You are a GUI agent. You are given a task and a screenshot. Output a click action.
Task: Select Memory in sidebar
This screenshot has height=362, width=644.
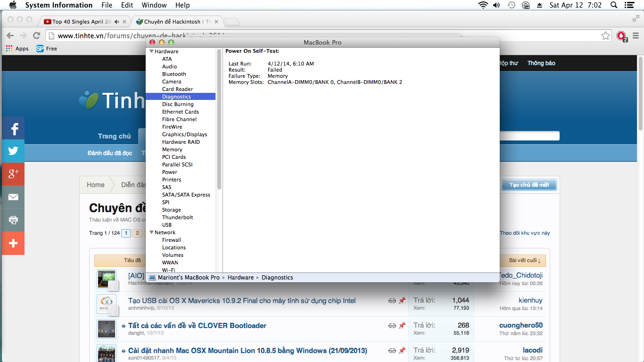coord(172,149)
